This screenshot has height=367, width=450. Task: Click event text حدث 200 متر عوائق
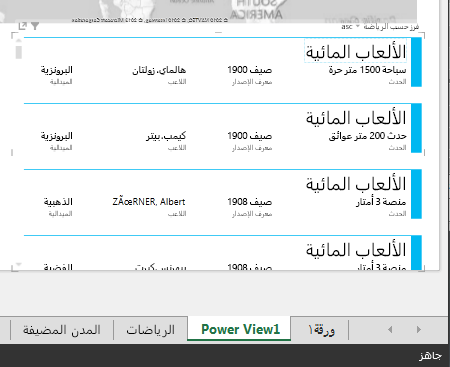tap(367, 136)
